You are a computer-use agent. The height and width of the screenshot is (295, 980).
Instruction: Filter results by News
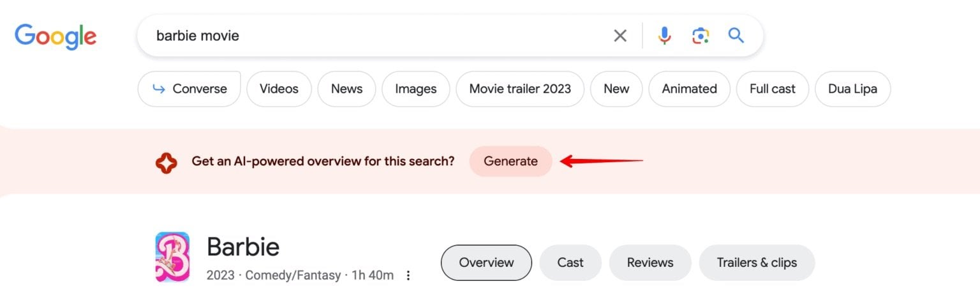tap(346, 89)
